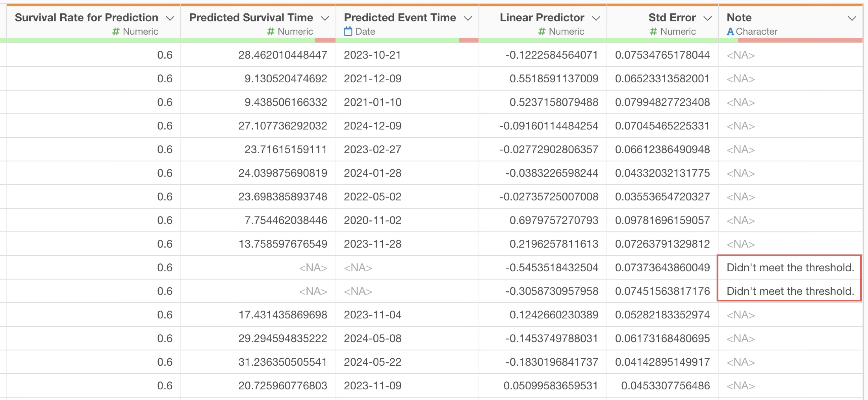
Task: Click green summary bar under Linear Predictor
Action: point(542,40)
